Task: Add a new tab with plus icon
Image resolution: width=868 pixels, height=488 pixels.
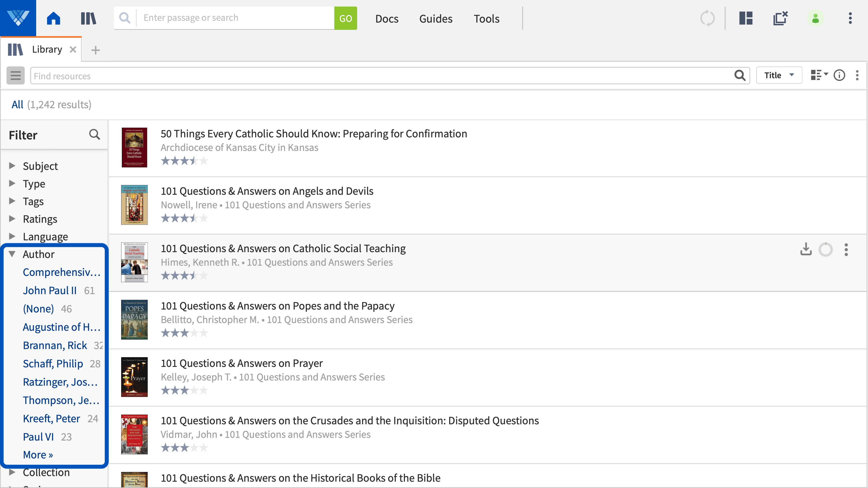Action: click(x=96, y=50)
